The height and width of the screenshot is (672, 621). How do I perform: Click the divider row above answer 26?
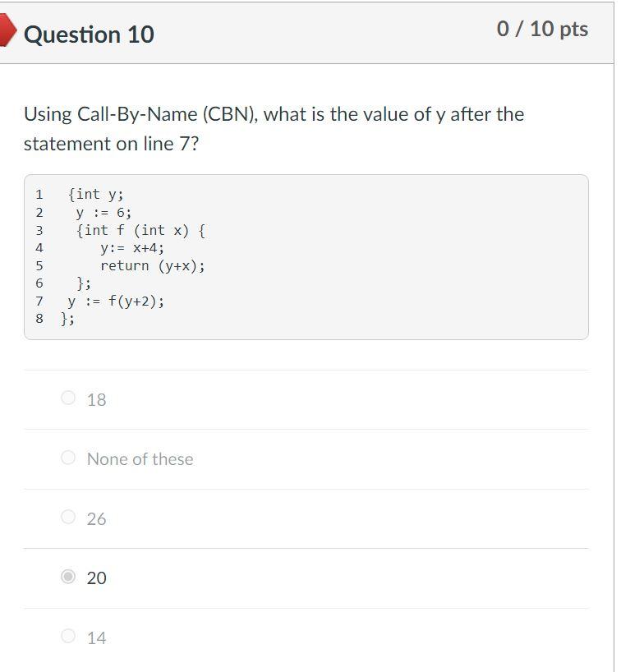point(306,489)
